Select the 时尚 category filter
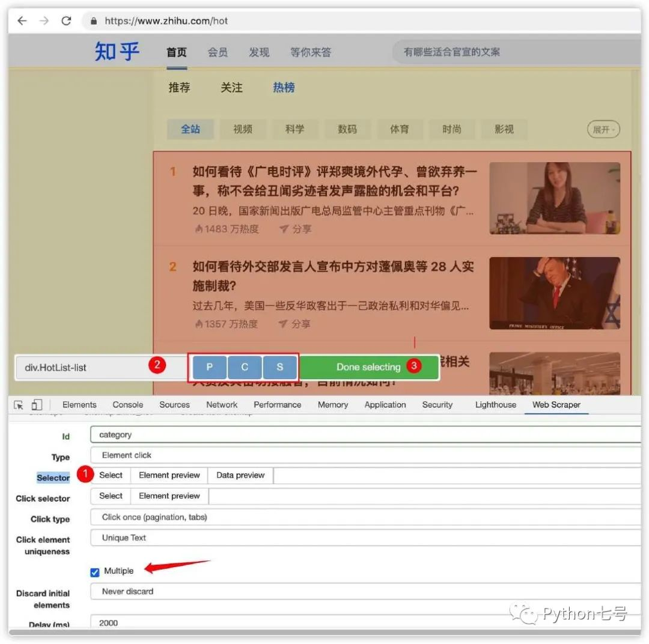This screenshot has height=644, width=649. [451, 129]
